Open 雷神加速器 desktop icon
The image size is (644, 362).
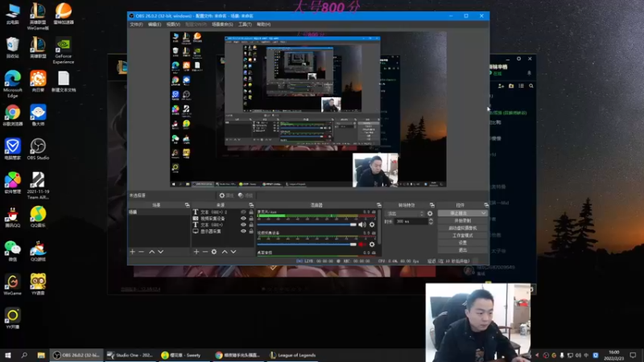coord(64,14)
